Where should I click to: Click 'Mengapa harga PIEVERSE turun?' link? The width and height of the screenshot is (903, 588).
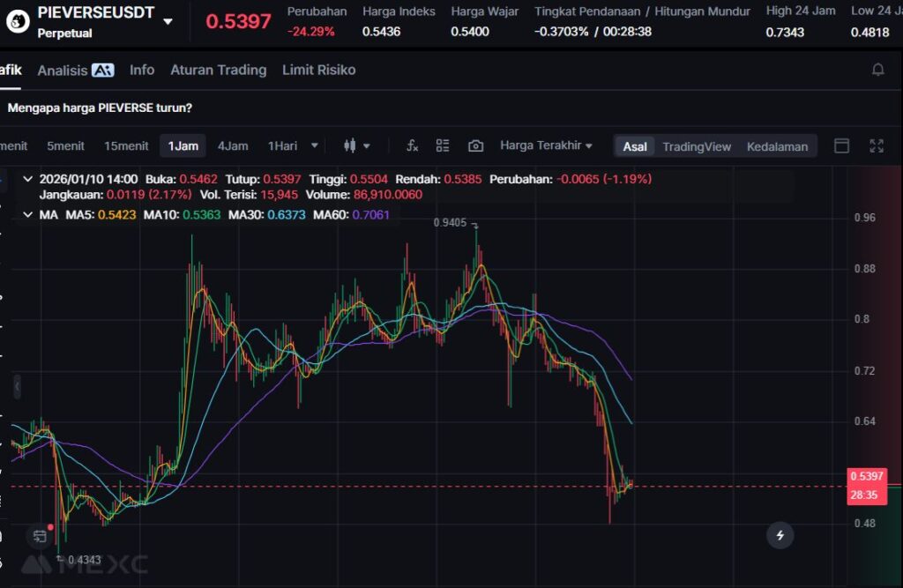tap(100, 108)
